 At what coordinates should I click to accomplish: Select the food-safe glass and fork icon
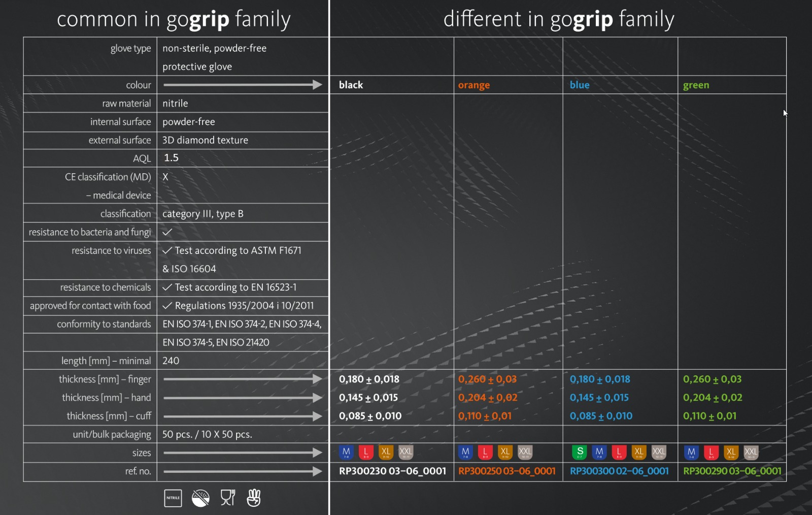[x=228, y=498]
